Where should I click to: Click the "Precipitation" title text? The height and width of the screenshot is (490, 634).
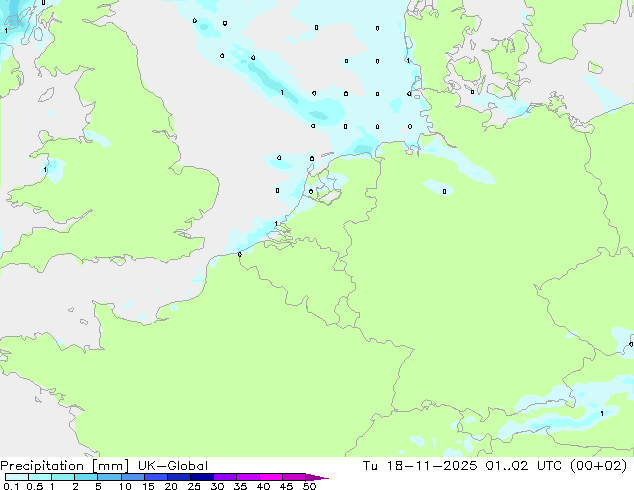pos(42,466)
